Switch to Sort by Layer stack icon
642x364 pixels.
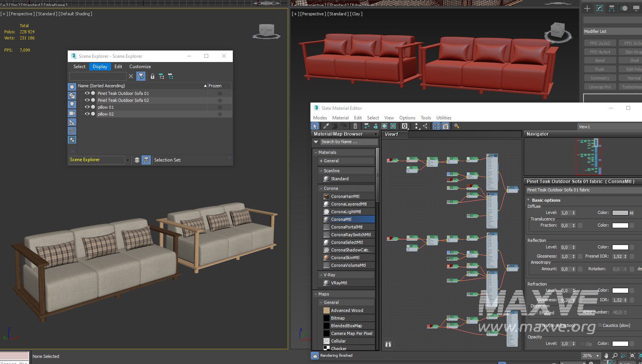137,160
